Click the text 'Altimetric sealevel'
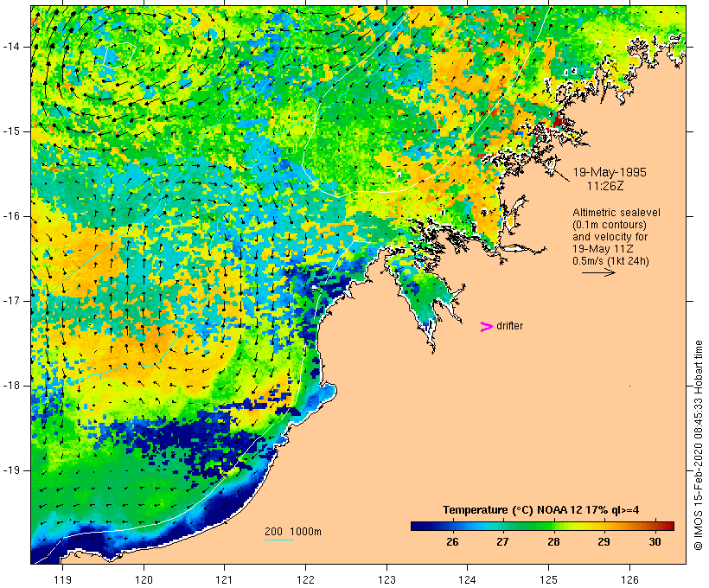The image size is (709, 588). pos(616,213)
